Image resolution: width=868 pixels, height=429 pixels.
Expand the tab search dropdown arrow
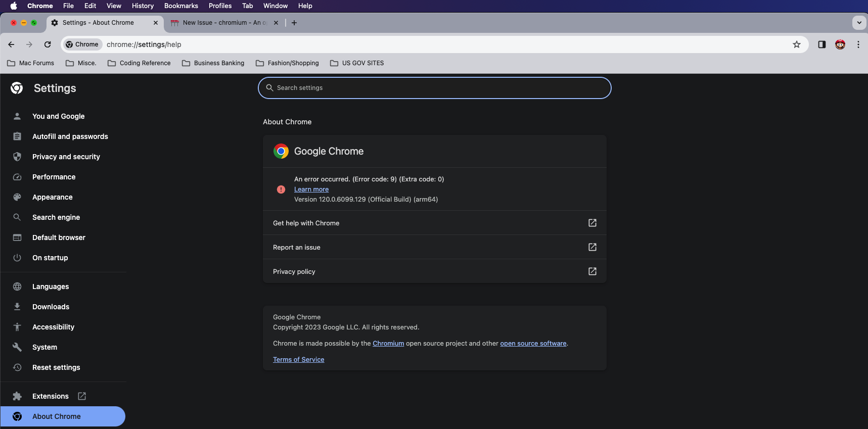859,23
